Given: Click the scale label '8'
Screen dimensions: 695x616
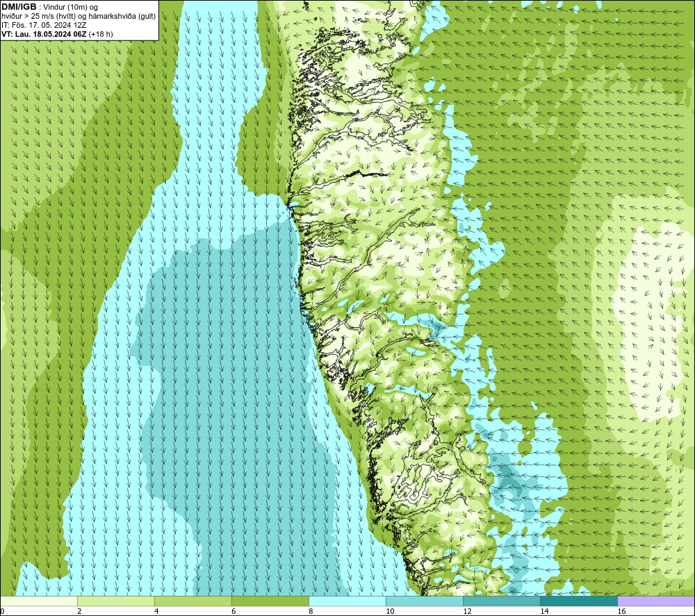Looking at the screenshot, I should click(311, 611).
